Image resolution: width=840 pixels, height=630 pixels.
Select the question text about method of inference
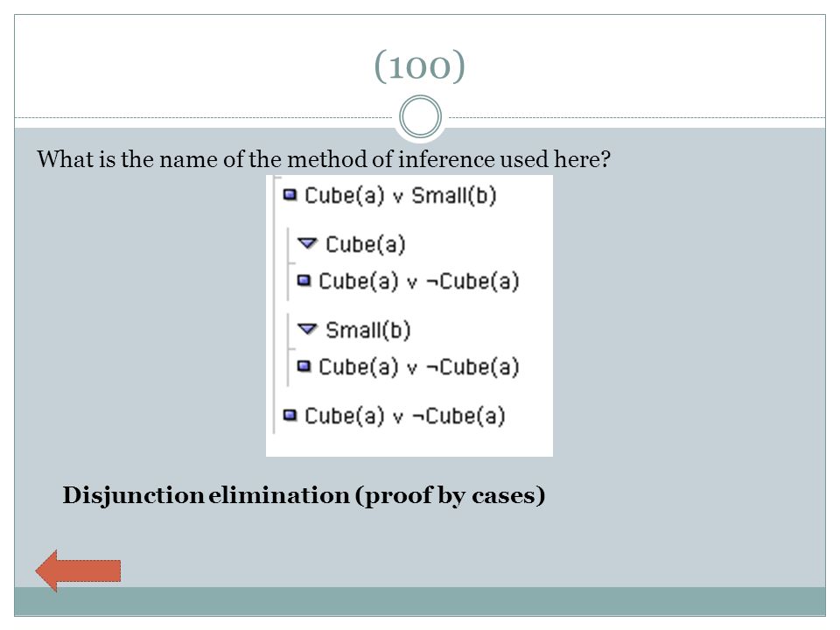tap(324, 159)
